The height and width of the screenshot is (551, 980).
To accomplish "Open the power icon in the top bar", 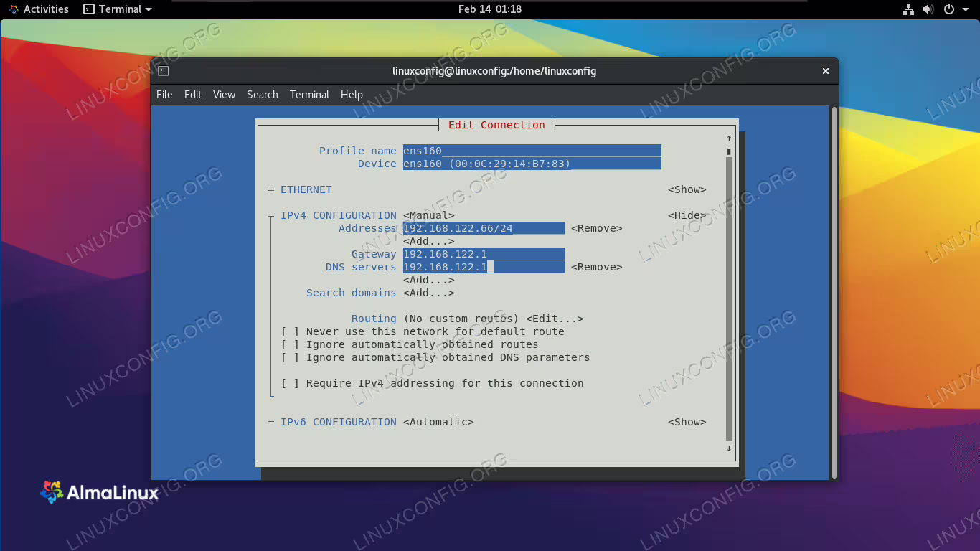I will (x=948, y=9).
